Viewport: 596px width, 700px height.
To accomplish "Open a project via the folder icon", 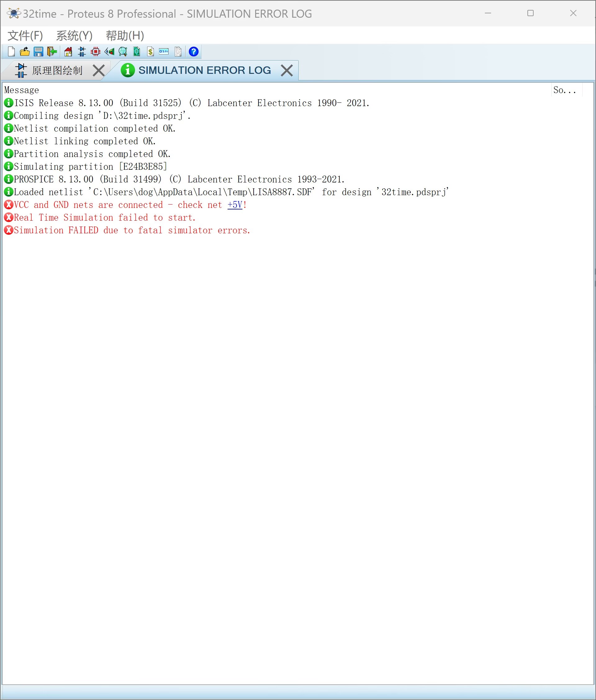I will click(25, 52).
